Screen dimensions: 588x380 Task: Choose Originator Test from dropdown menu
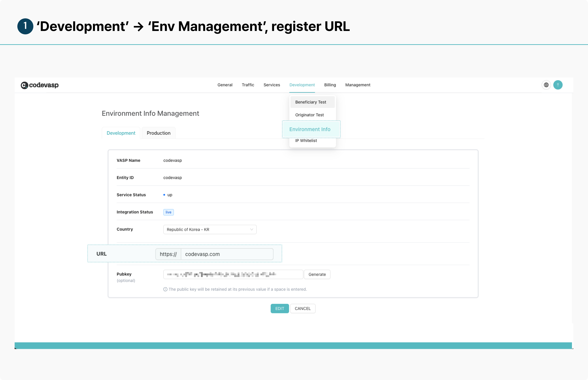(x=309, y=115)
